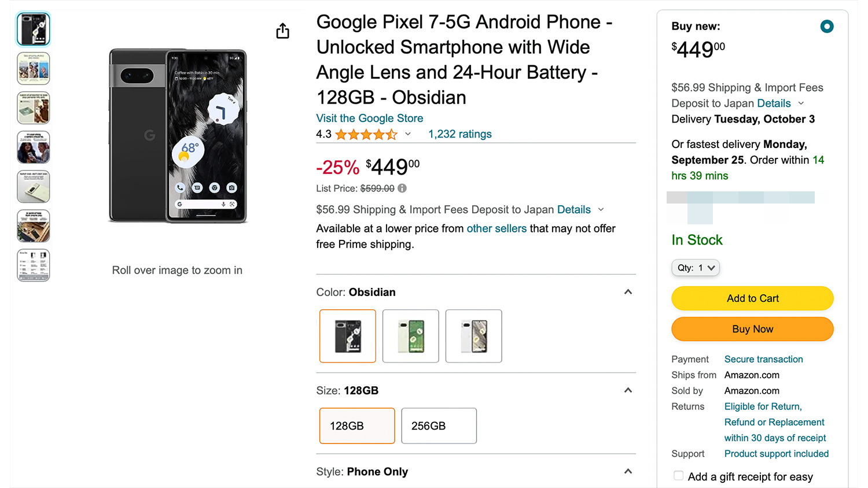
Task: Enable the gift receipt checkbox
Action: tap(678, 476)
